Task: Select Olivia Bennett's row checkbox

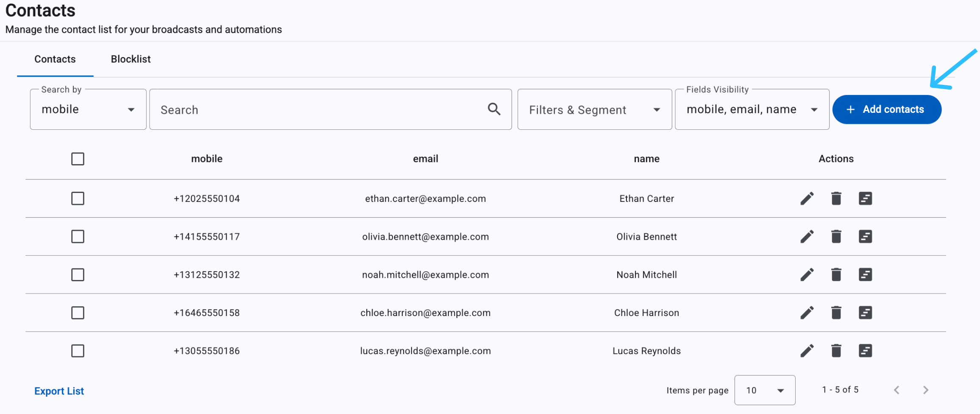Action: click(78, 237)
